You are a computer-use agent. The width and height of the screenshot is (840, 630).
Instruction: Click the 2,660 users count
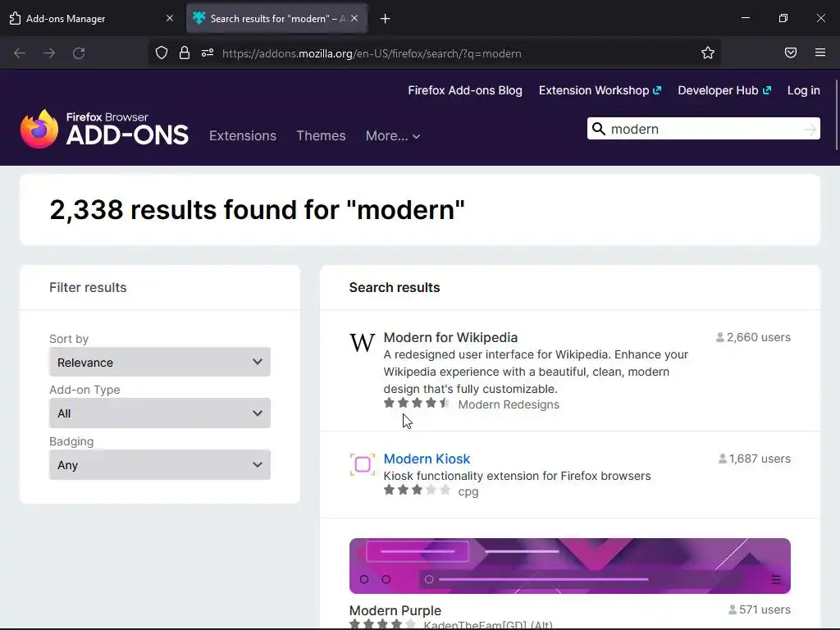tap(753, 337)
